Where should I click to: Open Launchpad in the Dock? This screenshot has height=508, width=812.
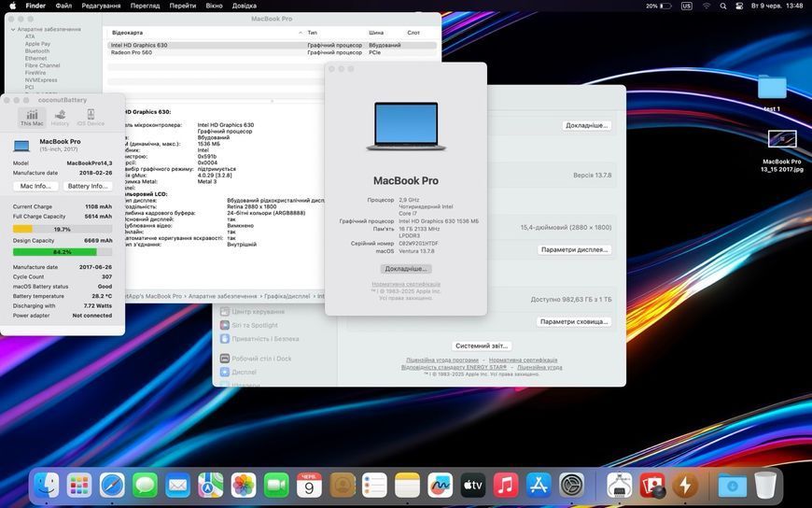[79, 486]
